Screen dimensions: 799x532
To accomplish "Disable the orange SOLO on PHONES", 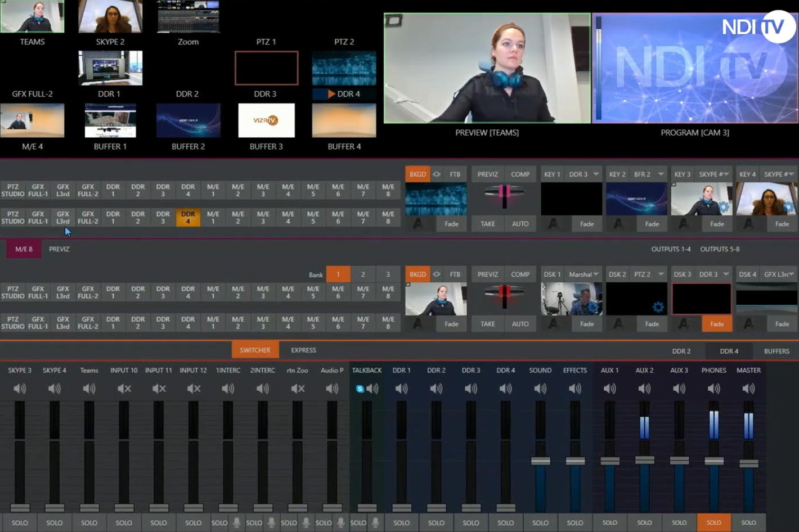I will [713, 522].
